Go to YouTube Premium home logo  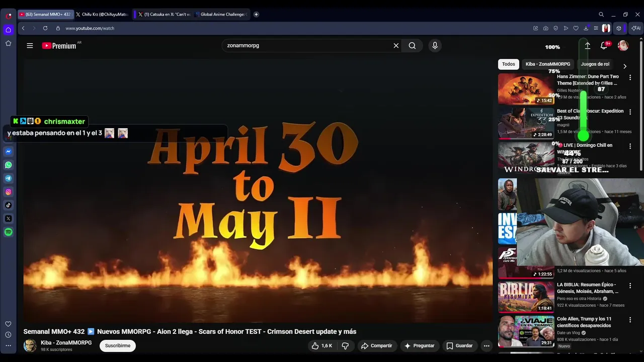tap(59, 46)
